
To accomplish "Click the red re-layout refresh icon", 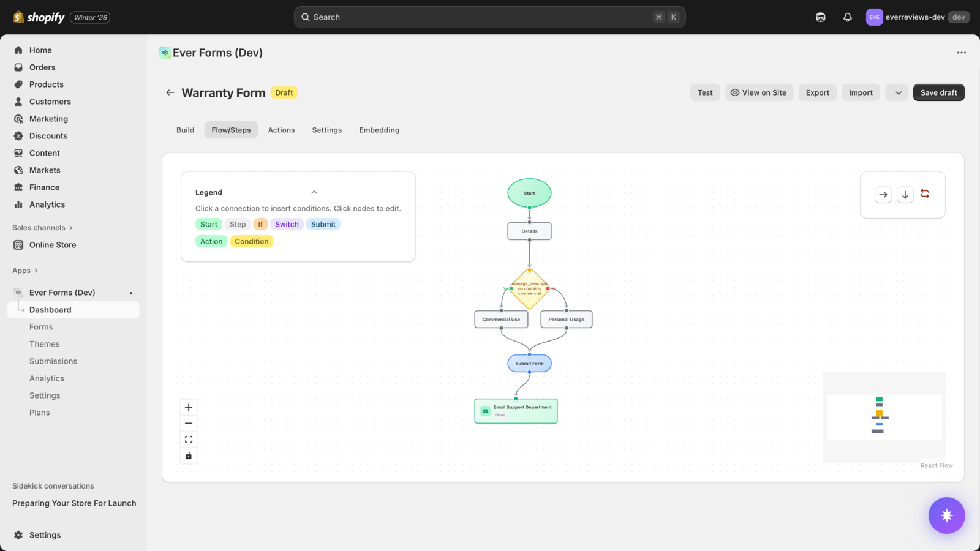I will click(925, 194).
